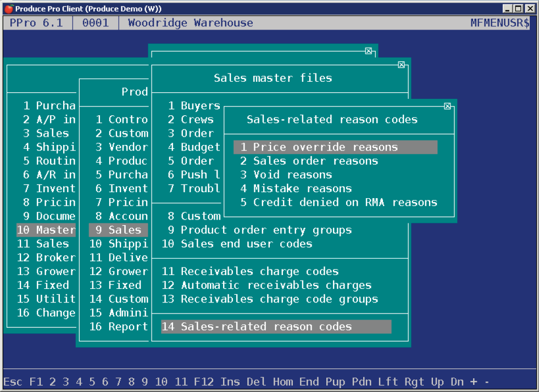Choose item 11 Receivables charge codes
539x392 pixels.
tap(250, 271)
